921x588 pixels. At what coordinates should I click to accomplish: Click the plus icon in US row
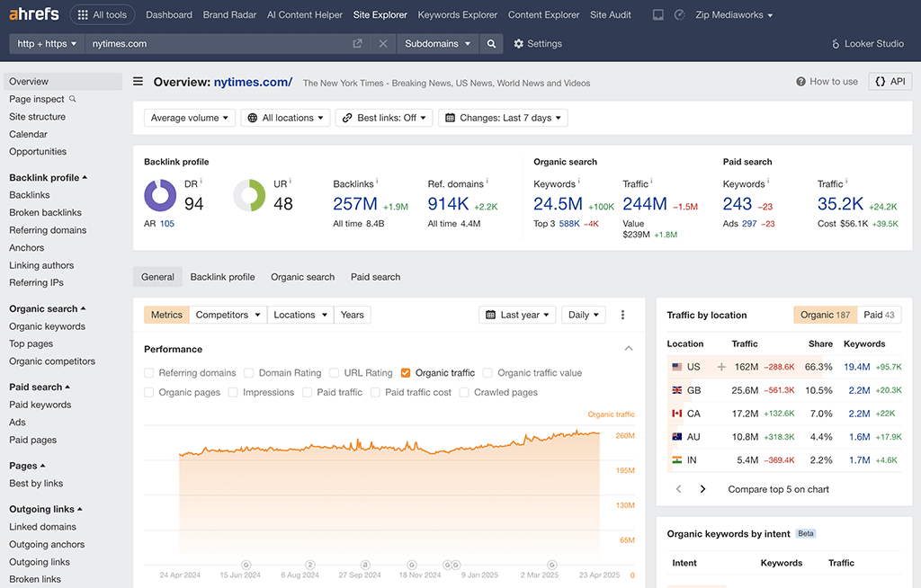[721, 367]
